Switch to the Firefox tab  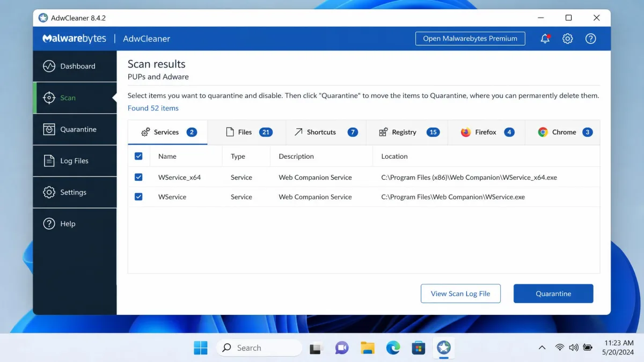pos(486,132)
